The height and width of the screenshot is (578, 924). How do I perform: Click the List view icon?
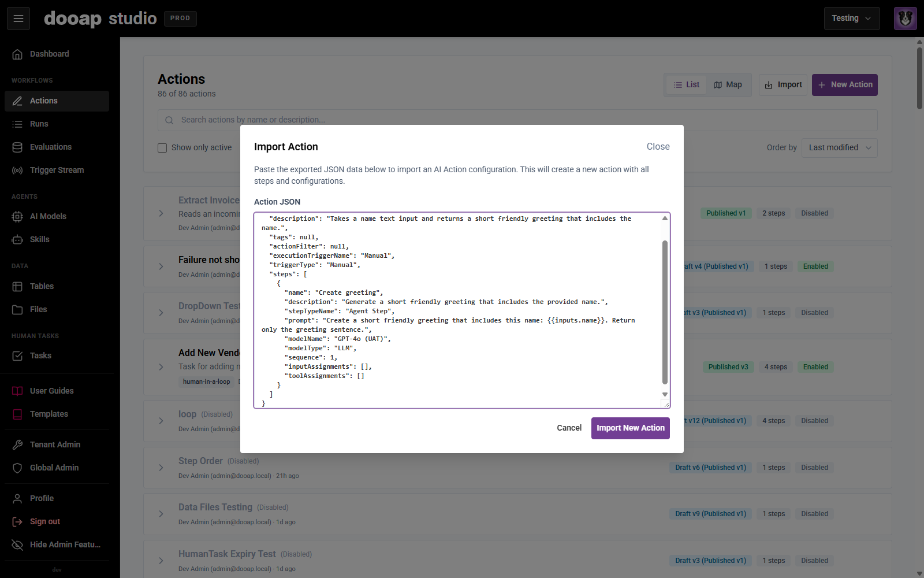click(678, 85)
